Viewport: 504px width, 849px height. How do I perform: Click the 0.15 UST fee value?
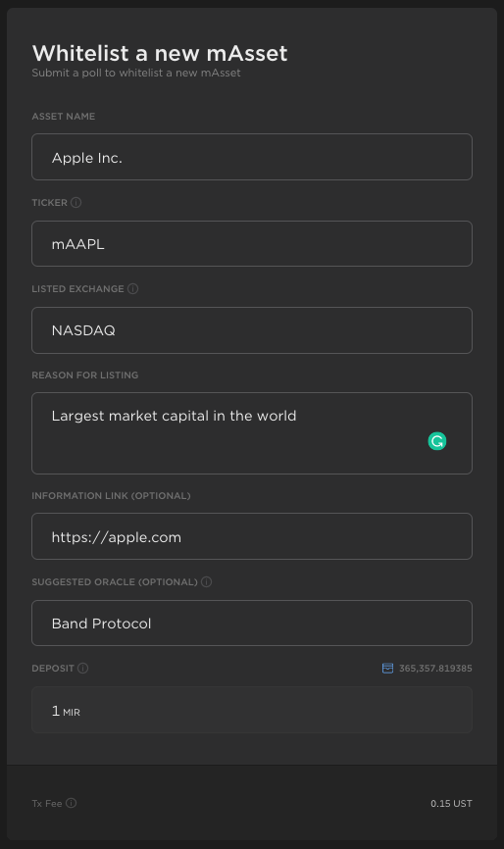tap(451, 804)
